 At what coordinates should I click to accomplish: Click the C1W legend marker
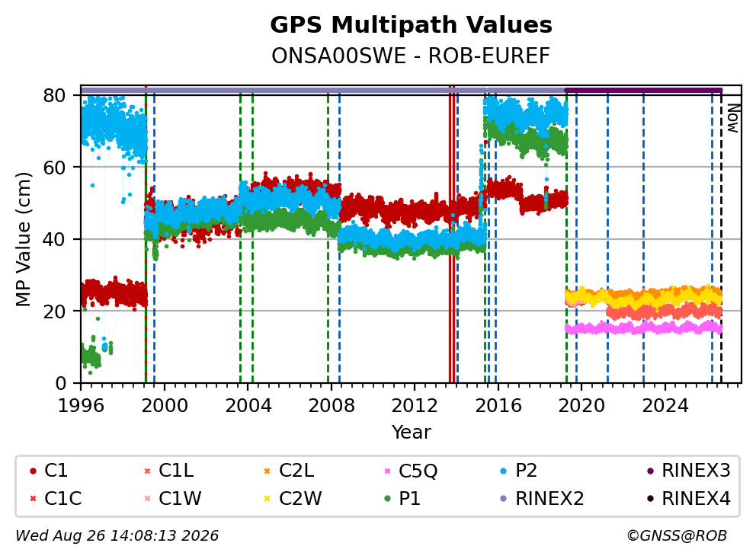click(148, 498)
